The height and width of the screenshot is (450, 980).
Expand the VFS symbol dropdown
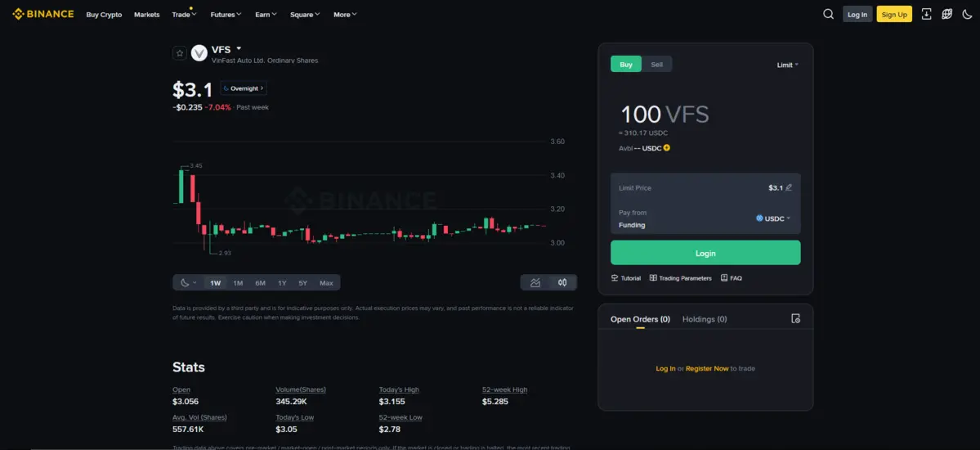(239, 48)
